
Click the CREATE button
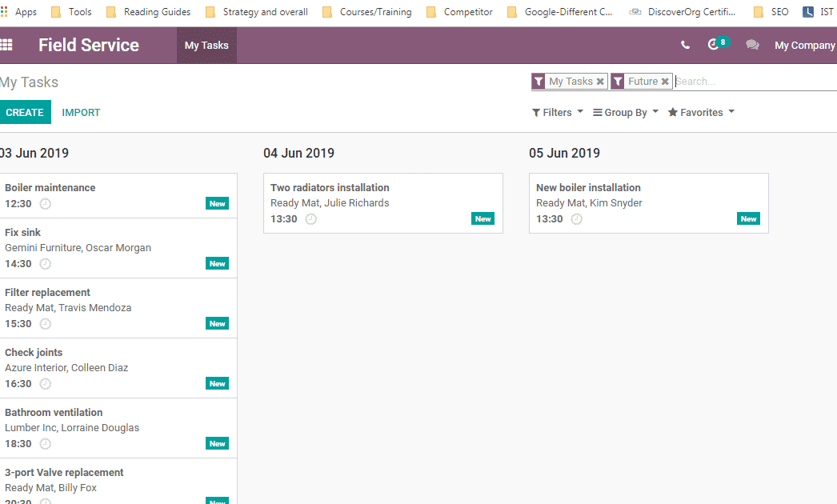(x=25, y=112)
